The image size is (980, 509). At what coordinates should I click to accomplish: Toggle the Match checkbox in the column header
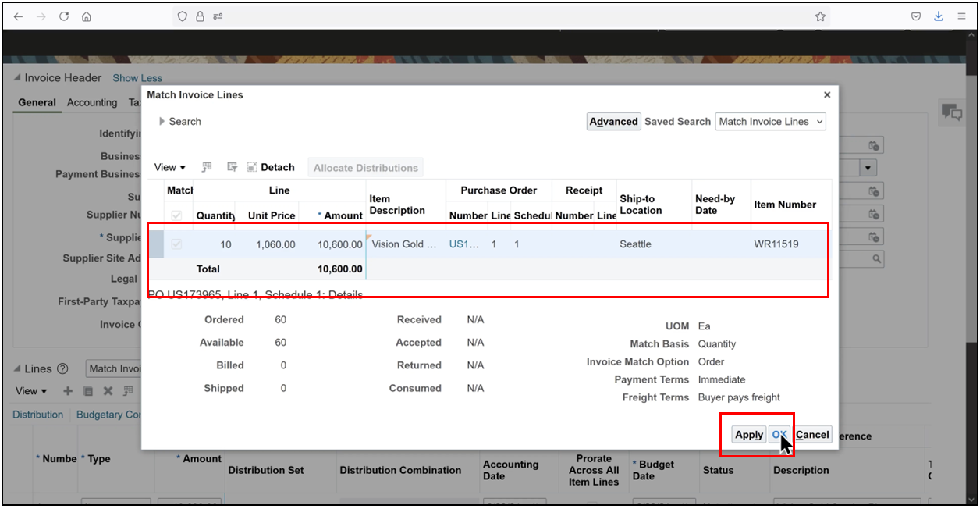tap(176, 215)
